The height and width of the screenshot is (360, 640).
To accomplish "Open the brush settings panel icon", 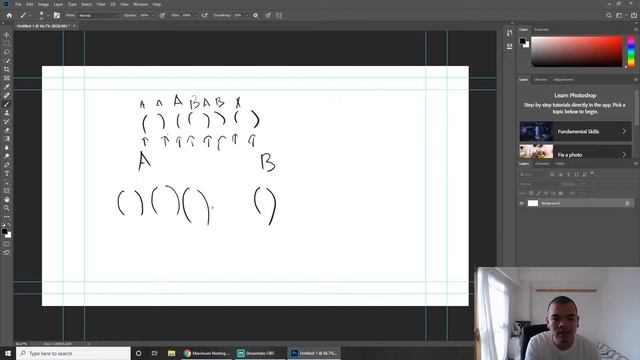I will (57, 16).
